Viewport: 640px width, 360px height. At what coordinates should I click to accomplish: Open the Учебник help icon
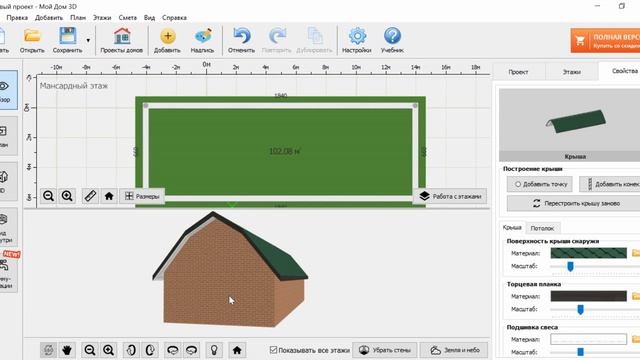(392, 40)
